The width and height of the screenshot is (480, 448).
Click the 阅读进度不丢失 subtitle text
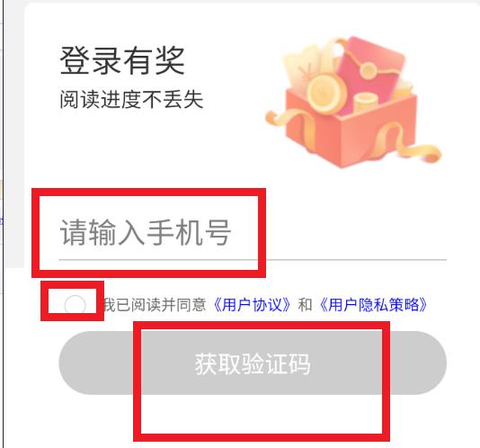pyautogui.click(x=131, y=100)
